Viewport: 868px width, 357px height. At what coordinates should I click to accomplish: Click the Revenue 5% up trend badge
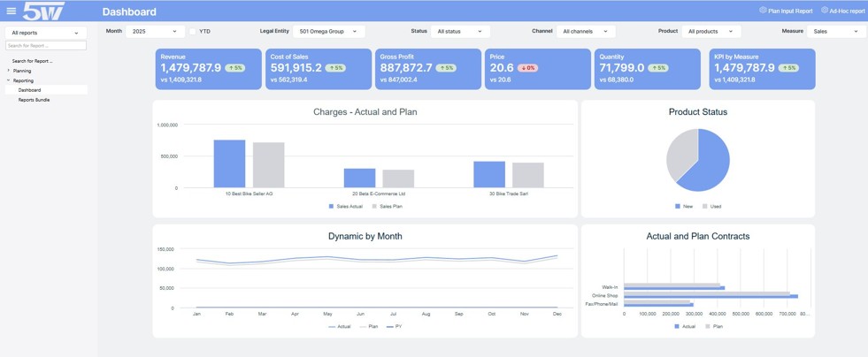pos(235,68)
